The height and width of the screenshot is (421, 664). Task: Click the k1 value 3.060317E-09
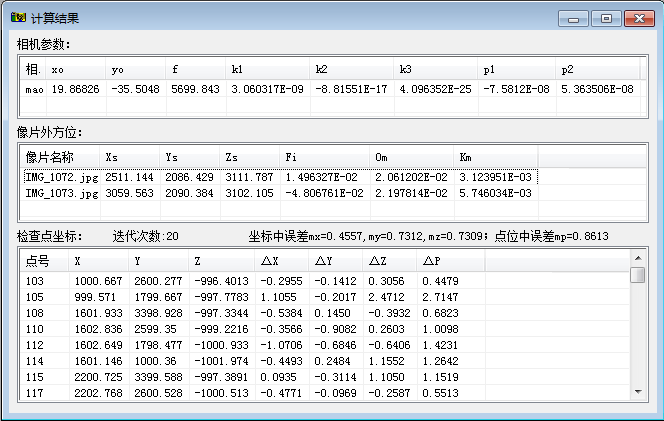pyautogui.click(x=267, y=89)
